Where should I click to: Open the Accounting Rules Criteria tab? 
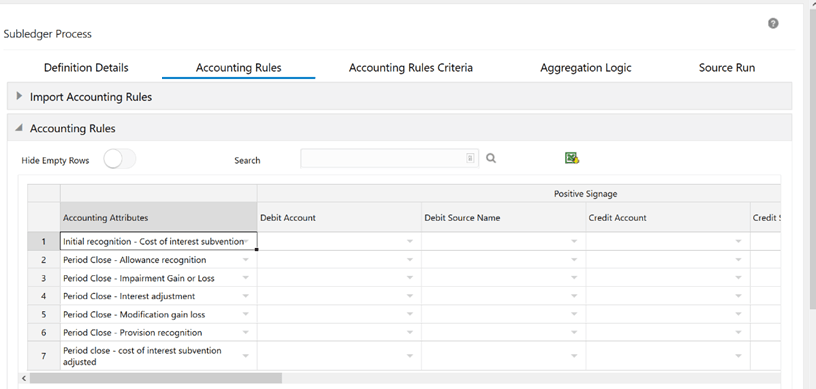pos(411,68)
